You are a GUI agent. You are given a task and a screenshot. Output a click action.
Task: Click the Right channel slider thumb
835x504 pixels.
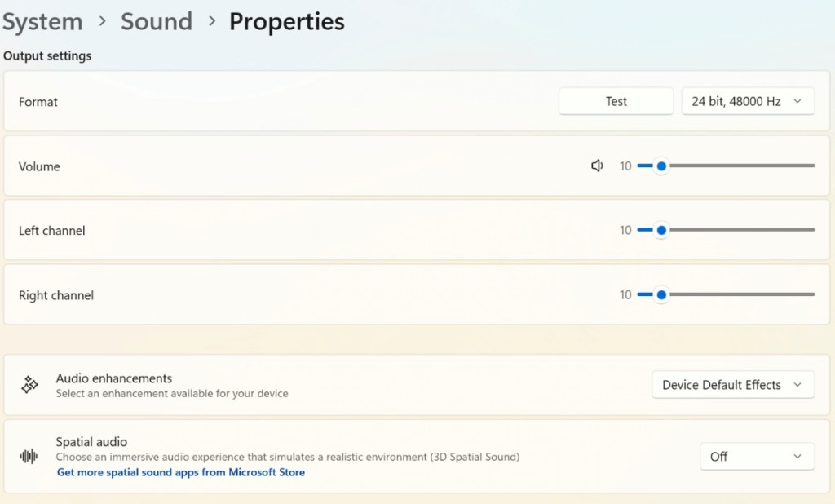(661, 294)
